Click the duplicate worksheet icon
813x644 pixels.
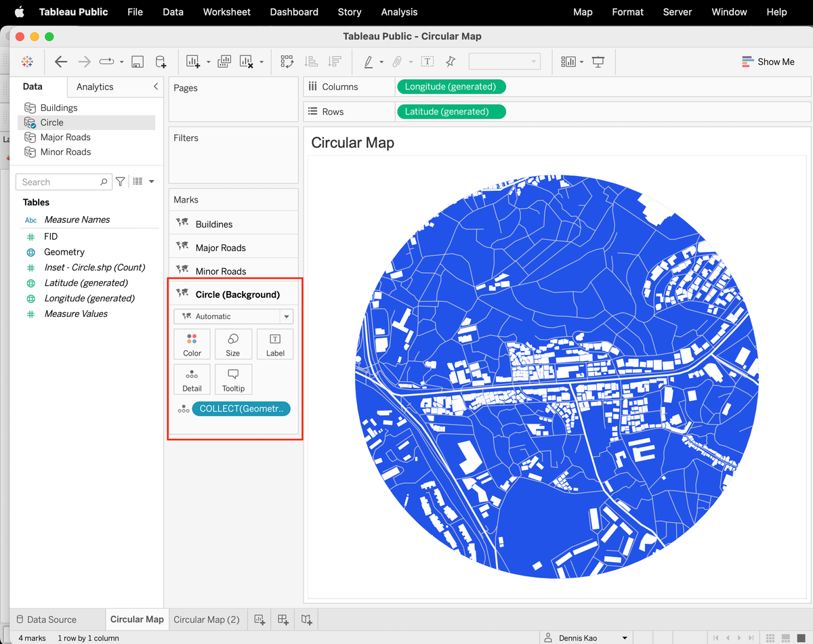coord(224,62)
